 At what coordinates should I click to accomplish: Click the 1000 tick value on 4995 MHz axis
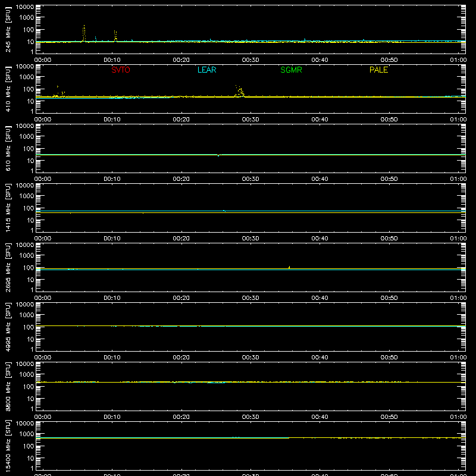tap(27, 315)
